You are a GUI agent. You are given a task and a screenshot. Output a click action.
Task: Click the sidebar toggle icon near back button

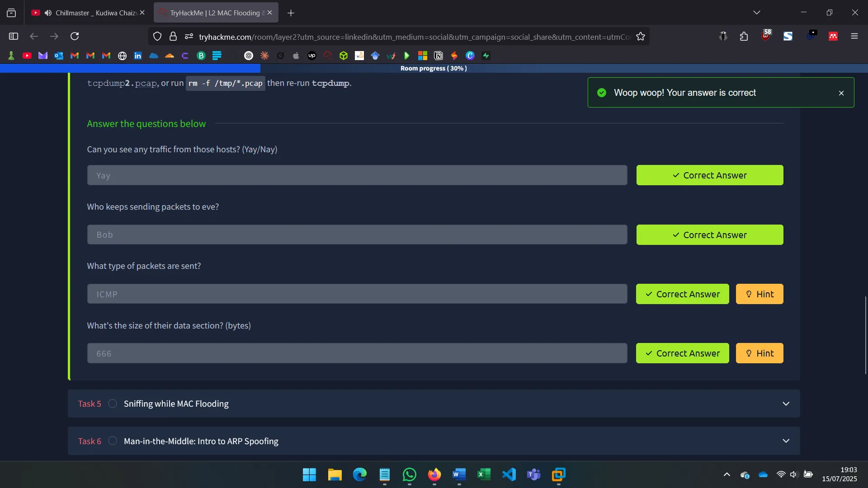tap(13, 36)
